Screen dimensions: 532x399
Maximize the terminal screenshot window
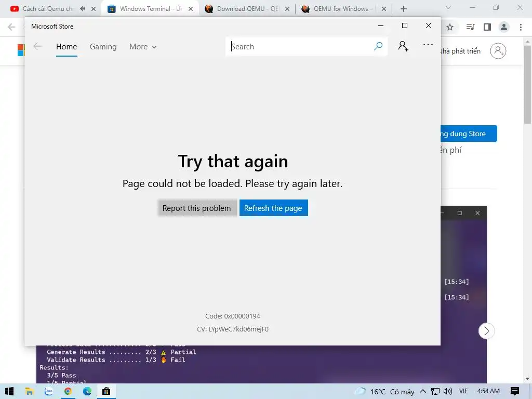click(460, 213)
